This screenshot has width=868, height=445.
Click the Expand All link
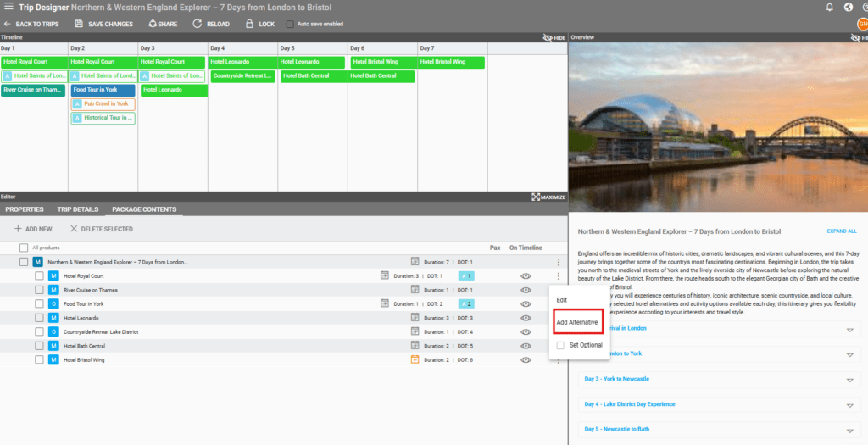[841, 231]
